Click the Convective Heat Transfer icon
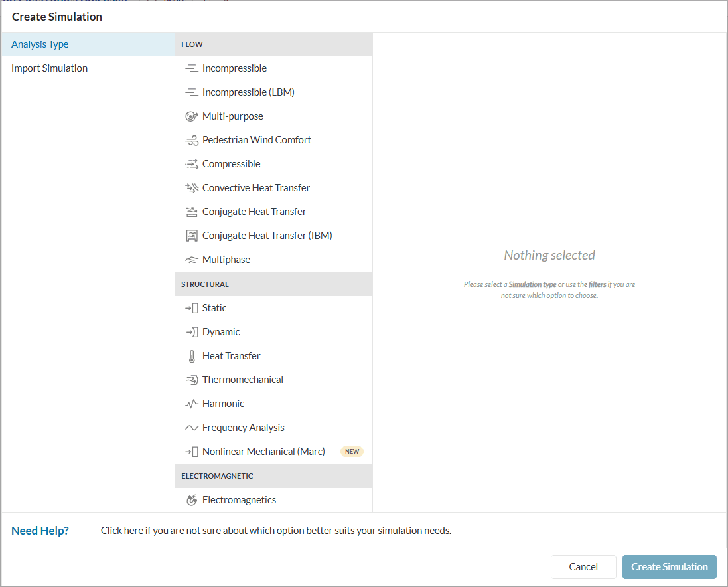 coord(192,188)
